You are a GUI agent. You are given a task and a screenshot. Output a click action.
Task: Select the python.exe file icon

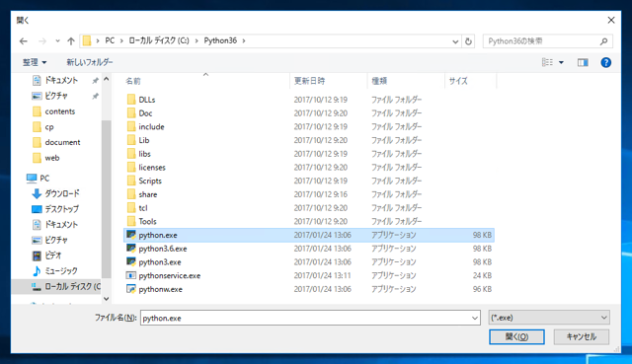click(x=131, y=235)
